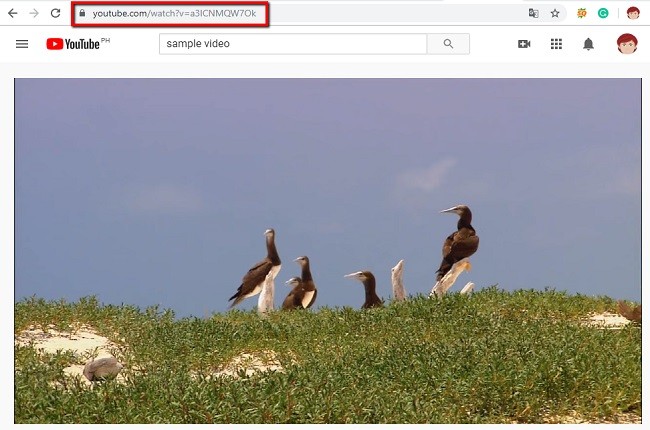Open the YouTube apps grid menu
The width and height of the screenshot is (650, 430).
coord(556,44)
